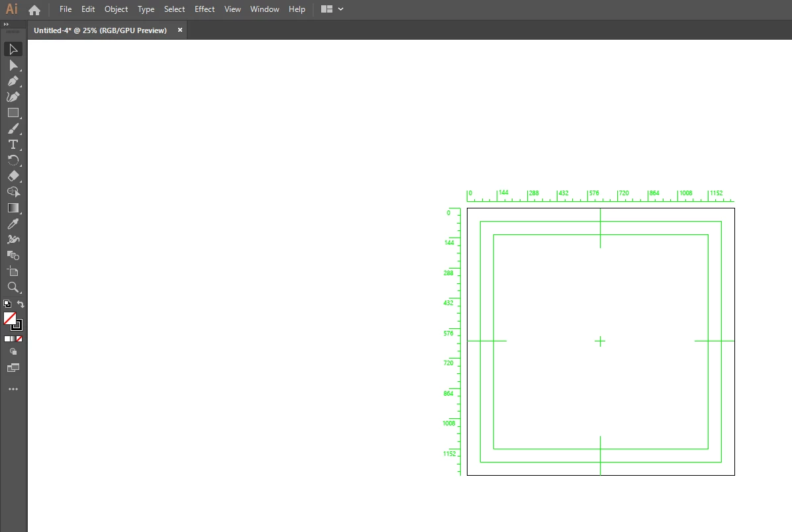Select the Puppet Warp tool

point(13,240)
